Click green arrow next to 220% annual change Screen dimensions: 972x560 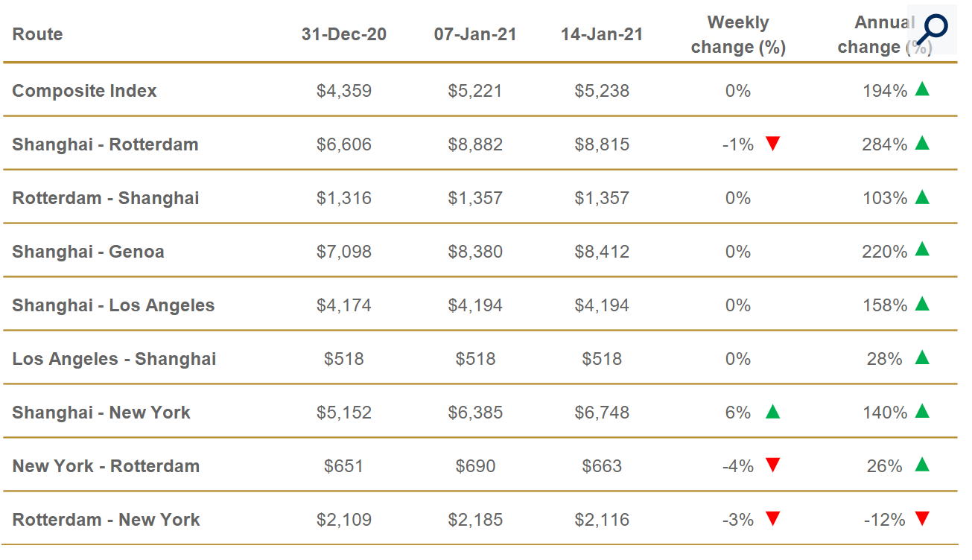(922, 250)
